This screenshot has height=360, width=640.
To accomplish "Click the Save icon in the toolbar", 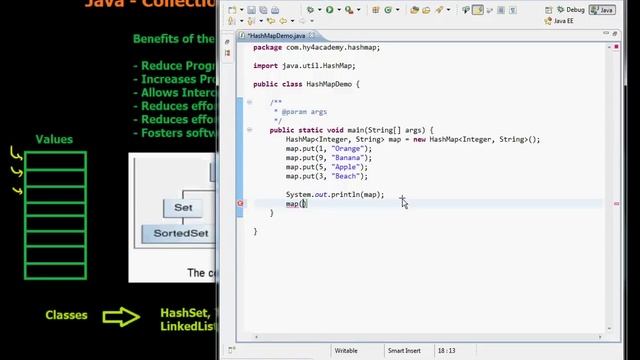I will coord(251,10).
